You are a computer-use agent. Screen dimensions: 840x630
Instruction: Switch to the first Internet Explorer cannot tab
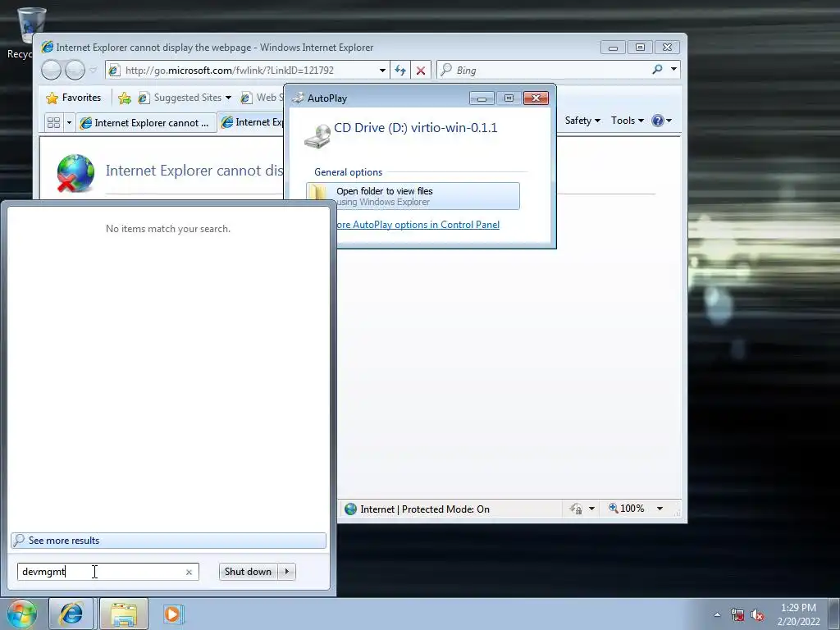click(146, 123)
